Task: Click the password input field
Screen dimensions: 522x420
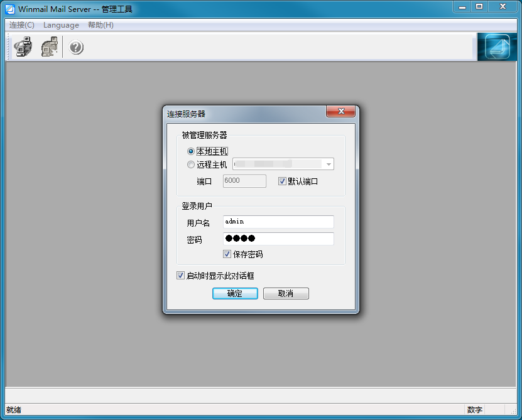Action: (x=278, y=239)
